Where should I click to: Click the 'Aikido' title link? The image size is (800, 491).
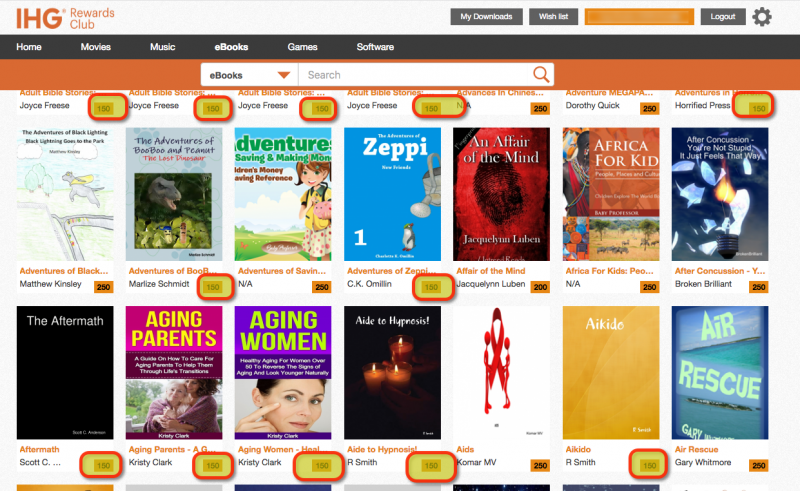pos(578,450)
